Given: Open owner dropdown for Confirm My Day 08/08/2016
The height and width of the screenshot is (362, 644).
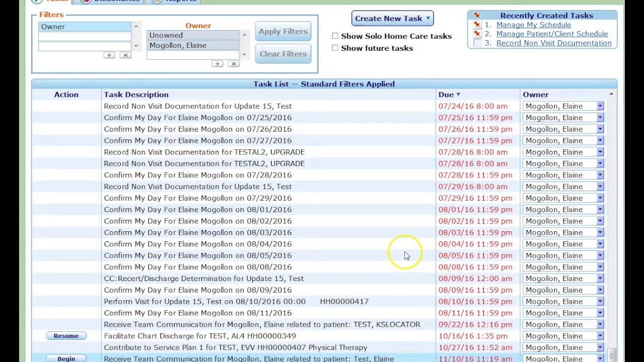Looking at the screenshot, I should 600,267.
